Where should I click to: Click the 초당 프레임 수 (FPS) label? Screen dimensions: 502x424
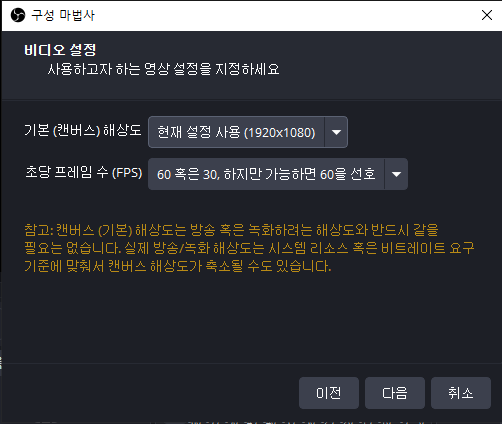tap(84, 172)
